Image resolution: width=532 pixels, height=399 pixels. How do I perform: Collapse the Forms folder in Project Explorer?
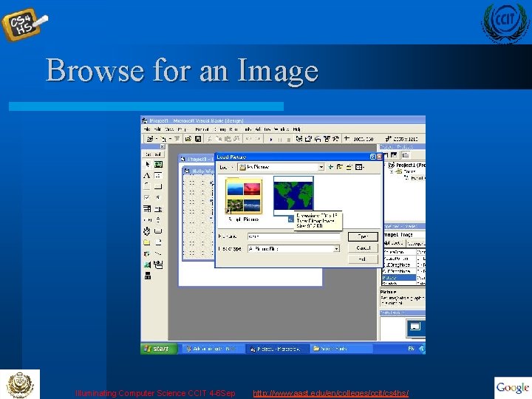click(392, 171)
